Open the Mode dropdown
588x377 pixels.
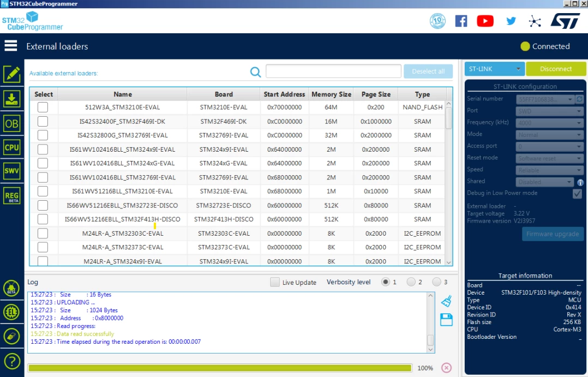click(549, 135)
